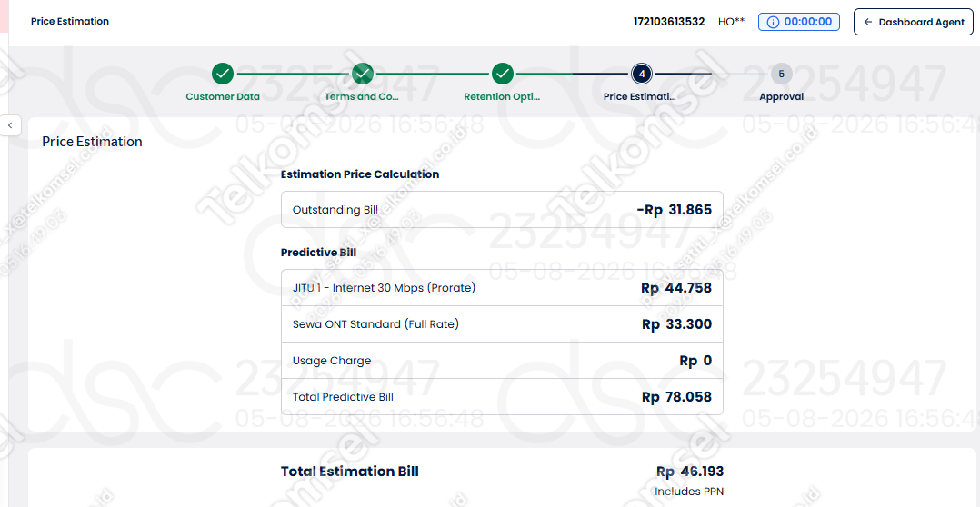Click the info icon in timer badge
Viewport: 980px width, 507px height.
pos(773,22)
